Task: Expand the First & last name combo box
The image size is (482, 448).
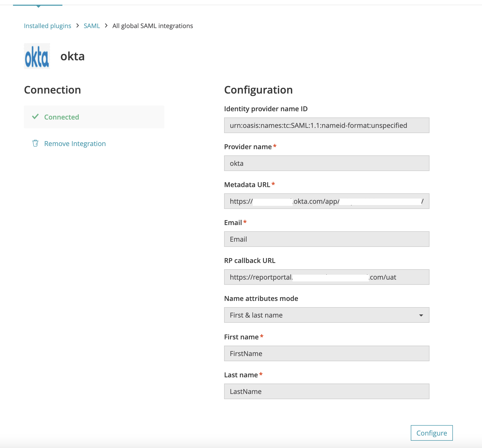Action: click(x=327, y=315)
